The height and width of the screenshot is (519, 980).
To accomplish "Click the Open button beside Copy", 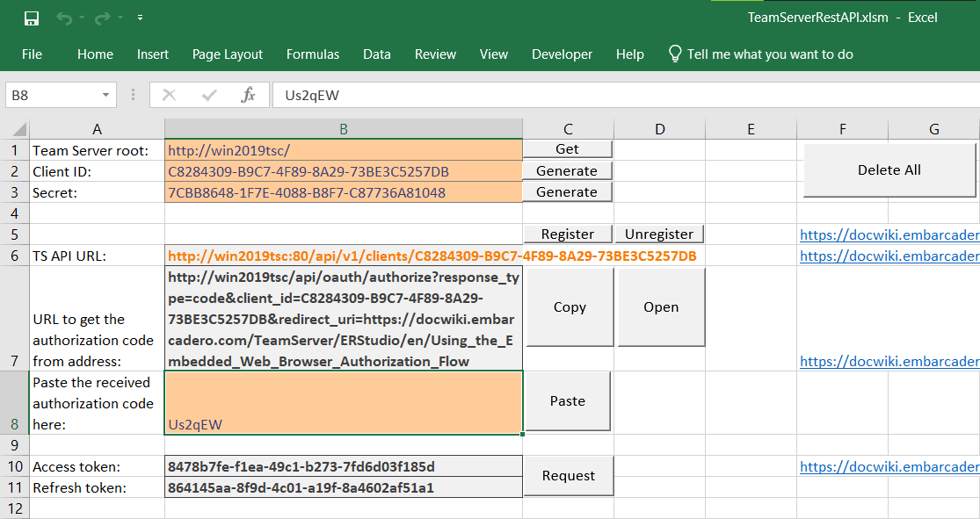I will 661,307.
